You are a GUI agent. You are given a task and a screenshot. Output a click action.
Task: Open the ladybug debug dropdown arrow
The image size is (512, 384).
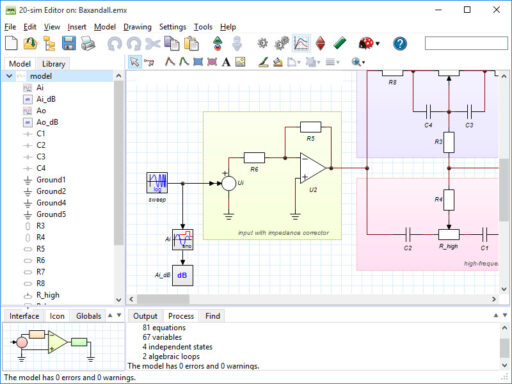[378, 44]
